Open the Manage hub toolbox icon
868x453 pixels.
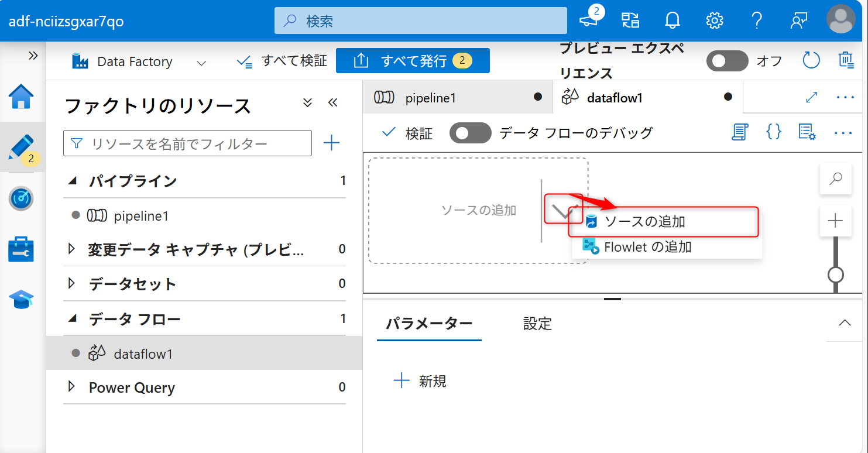point(22,249)
